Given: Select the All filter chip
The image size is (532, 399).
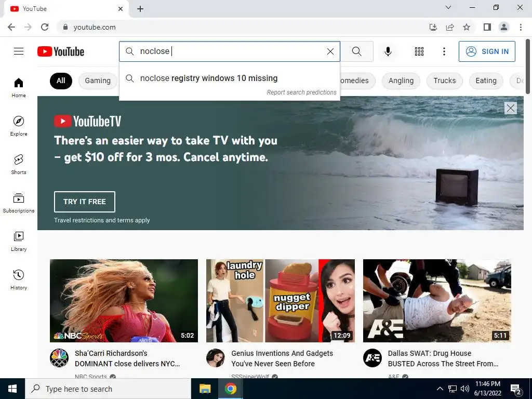Looking at the screenshot, I should tap(61, 81).
